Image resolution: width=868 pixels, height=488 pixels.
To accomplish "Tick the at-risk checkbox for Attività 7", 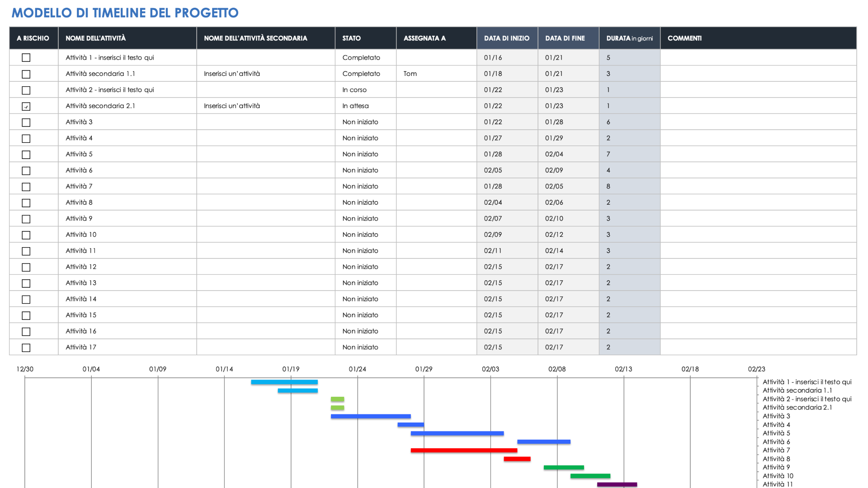I will [26, 187].
